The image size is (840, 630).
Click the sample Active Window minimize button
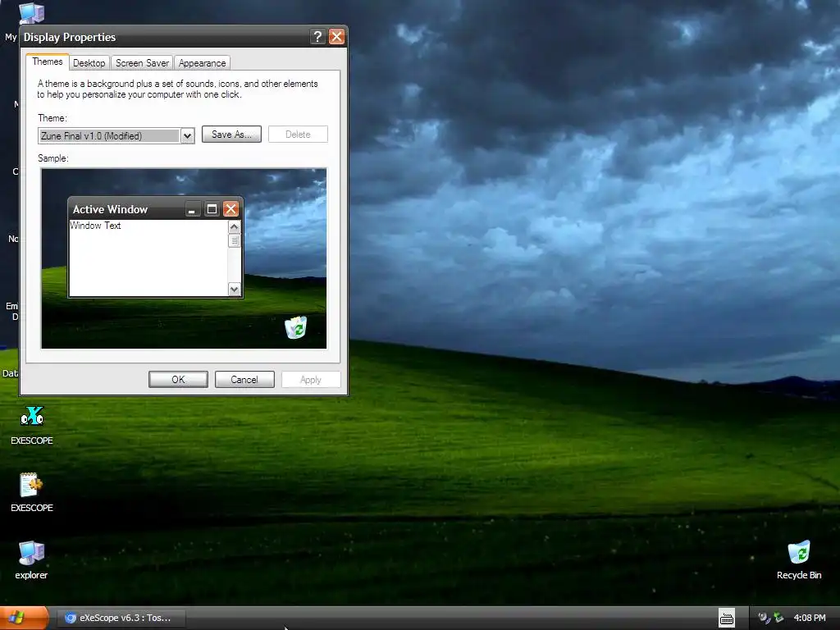click(x=192, y=209)
